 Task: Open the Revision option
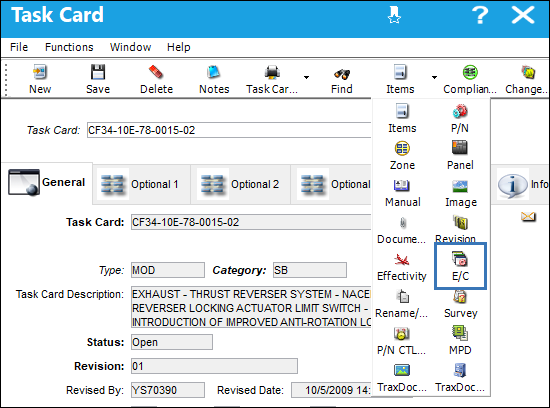point(456,230)
